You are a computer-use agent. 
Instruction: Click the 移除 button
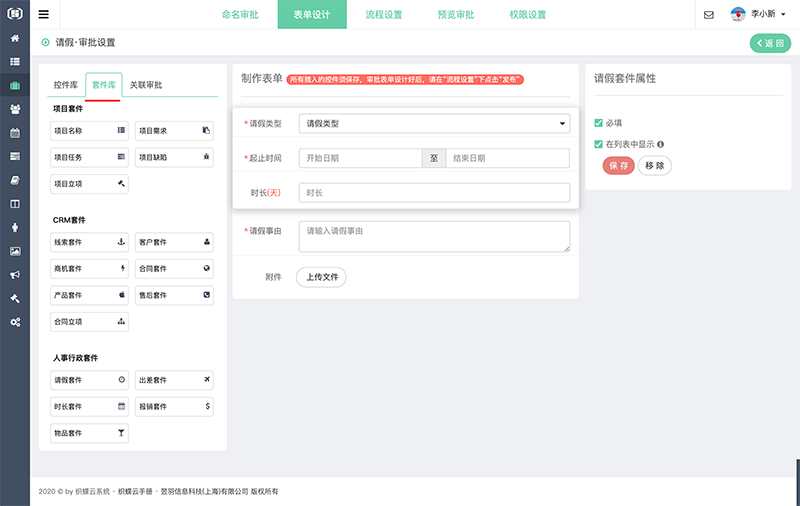[x=655, y=165]
